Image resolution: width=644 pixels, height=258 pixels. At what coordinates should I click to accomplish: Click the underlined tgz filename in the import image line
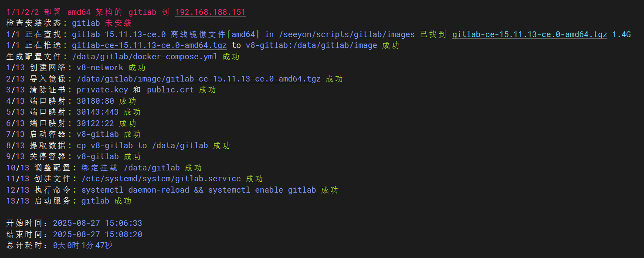pos(243,79)
